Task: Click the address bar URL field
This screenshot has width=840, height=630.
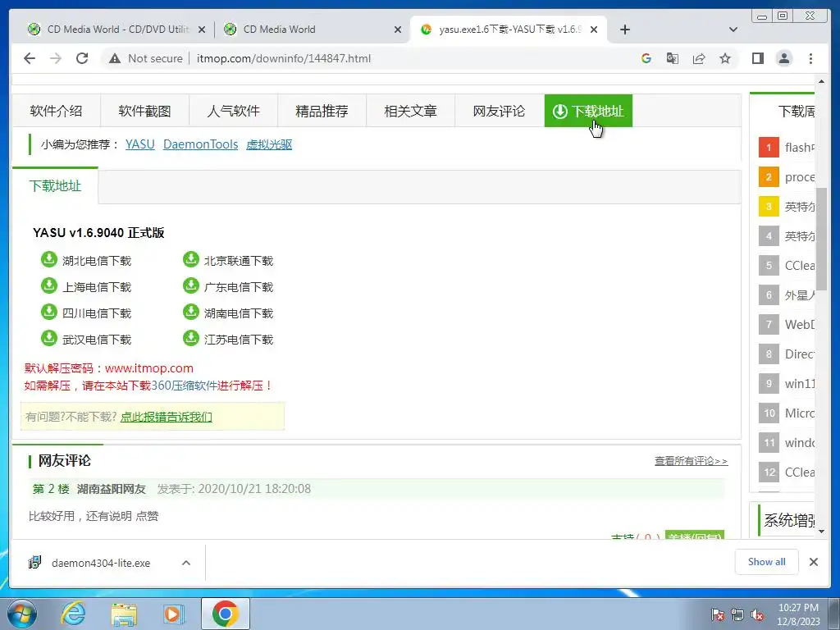Action: point(283,58)
